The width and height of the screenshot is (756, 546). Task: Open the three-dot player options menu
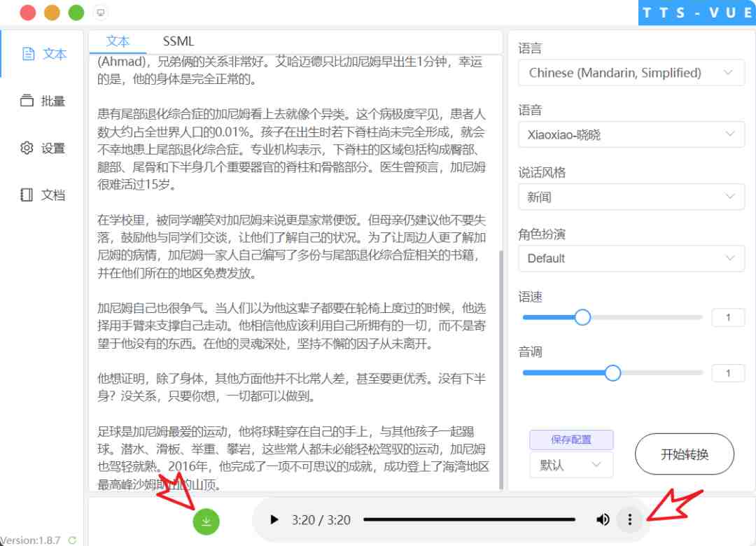(630, 519)
